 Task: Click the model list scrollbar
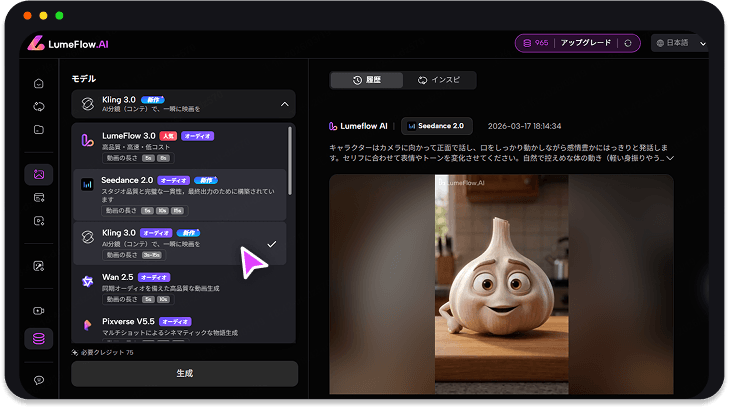click(x=290, y=161)
